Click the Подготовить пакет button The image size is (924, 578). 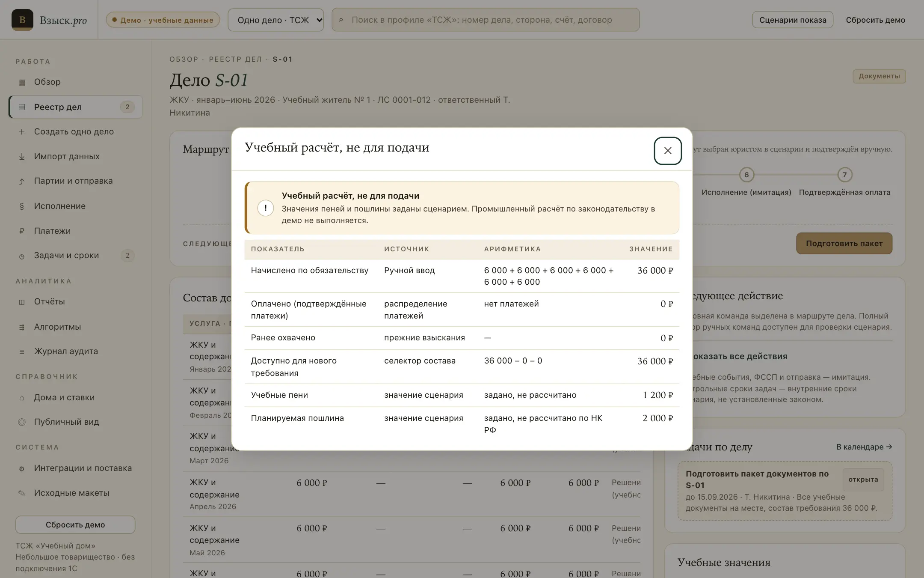844,243
